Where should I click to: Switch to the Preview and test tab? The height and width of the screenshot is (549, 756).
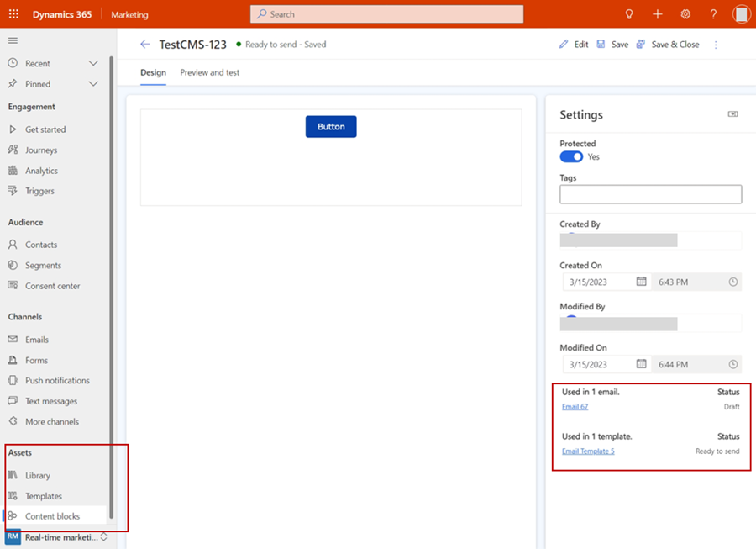pos(209,72)
